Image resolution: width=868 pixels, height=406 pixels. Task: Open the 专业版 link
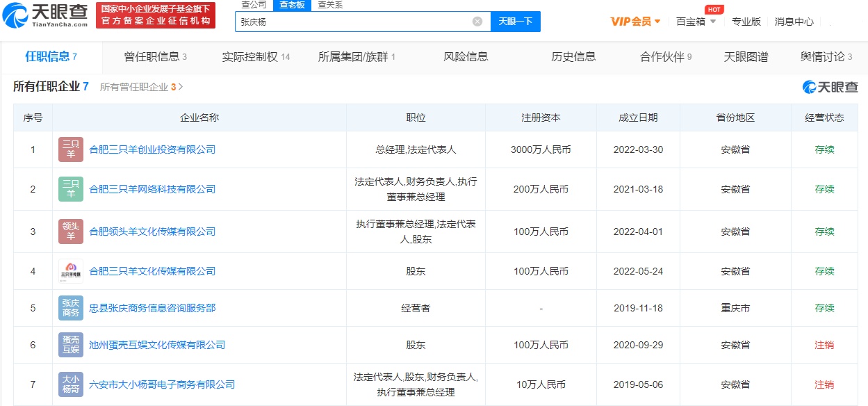(746, 22)
